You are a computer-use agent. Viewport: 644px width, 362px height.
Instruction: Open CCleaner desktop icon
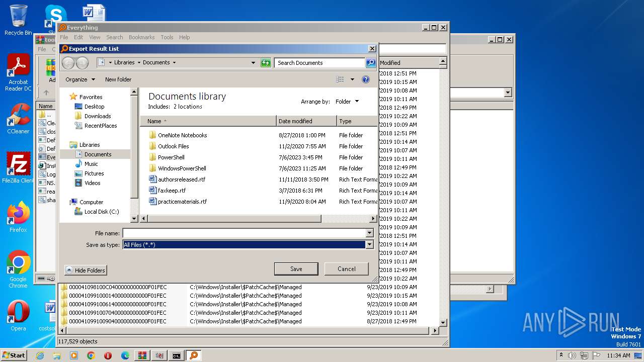pyautogui.click(x=18, y=119)
